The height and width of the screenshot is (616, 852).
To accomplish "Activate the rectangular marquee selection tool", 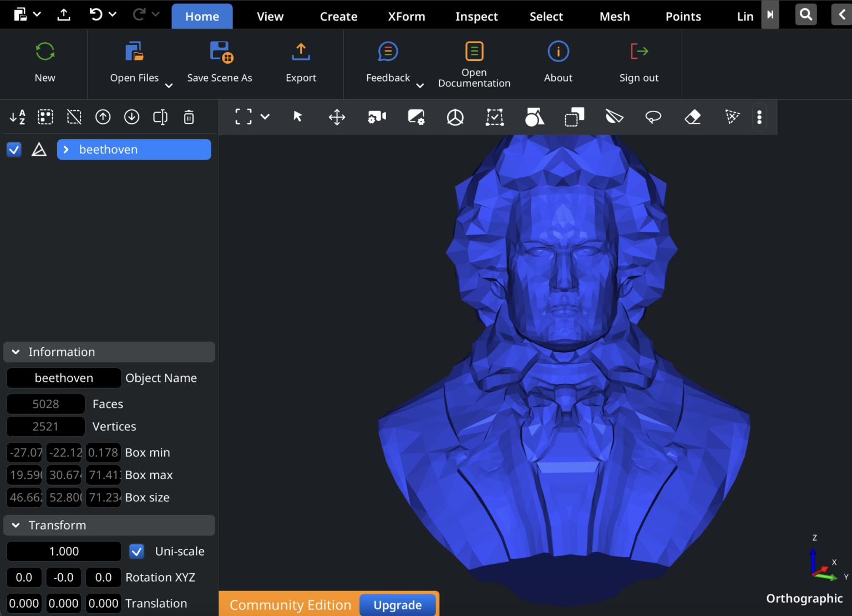I will coord(494,117).
